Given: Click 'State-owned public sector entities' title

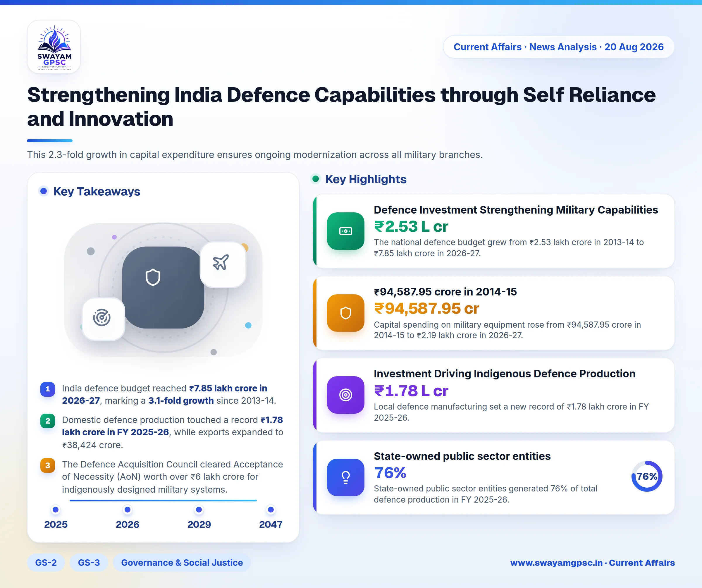Looking at the screenshot, I should click(462, 456).
